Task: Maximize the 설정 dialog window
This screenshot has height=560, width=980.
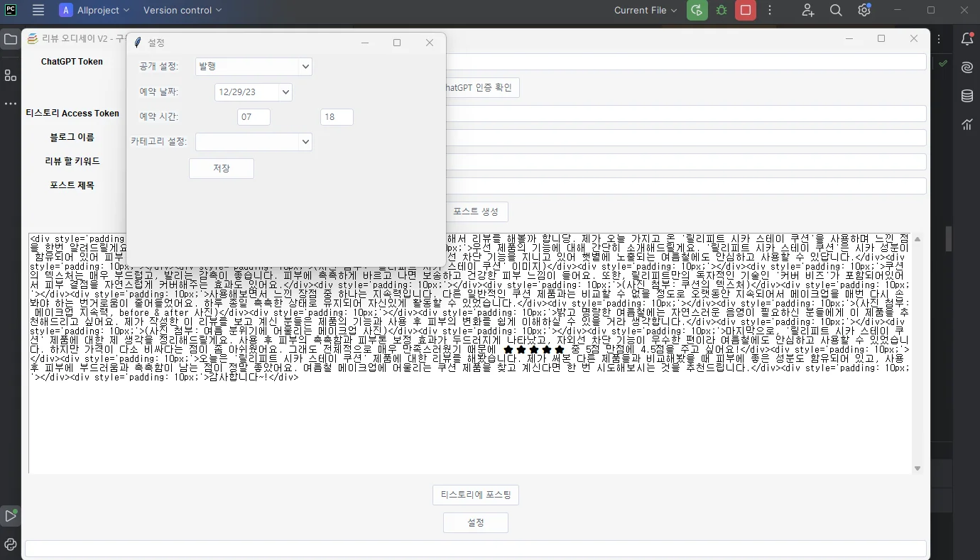Action: (x=397, y=43)
